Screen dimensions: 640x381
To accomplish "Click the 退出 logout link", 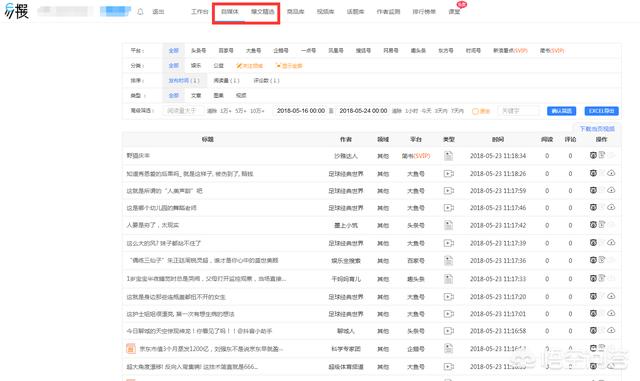I will (x=158, y=12).
